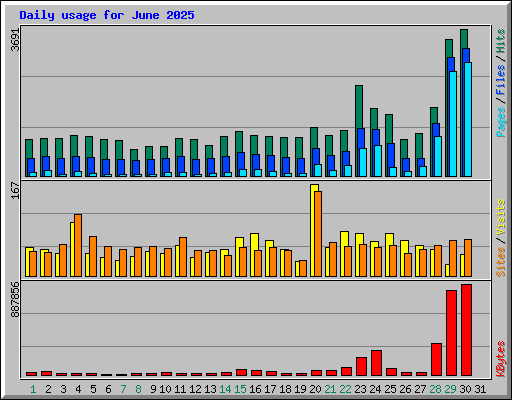This screenshot has height=400, width=512.
Task: Select green day label 14 on the x-axis
Action: coord(225,389)
